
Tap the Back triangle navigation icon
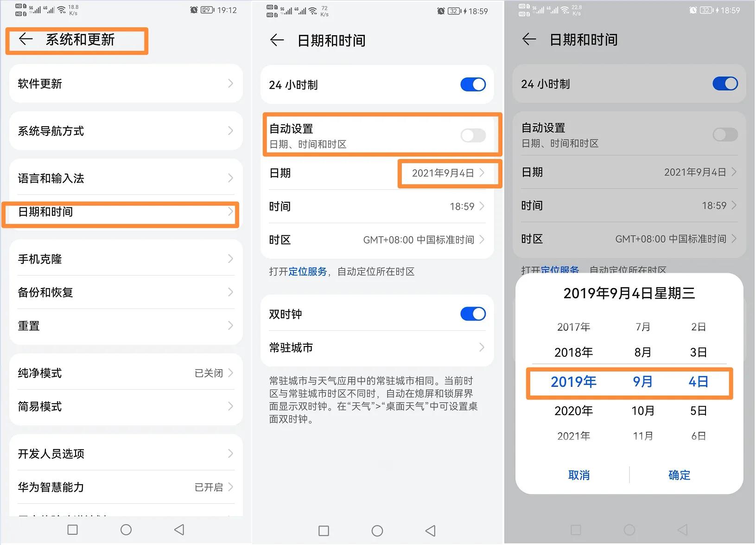pos(178,530)
